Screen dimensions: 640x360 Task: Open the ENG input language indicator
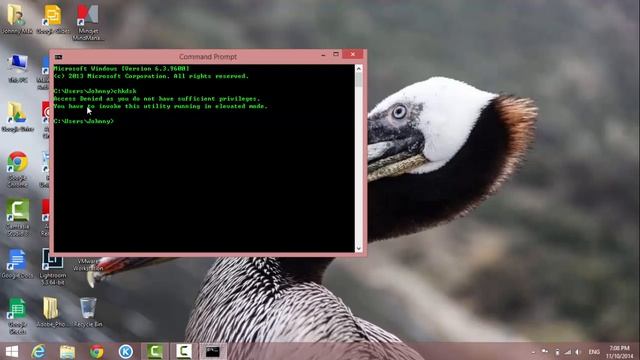click(x=594, y=352)
